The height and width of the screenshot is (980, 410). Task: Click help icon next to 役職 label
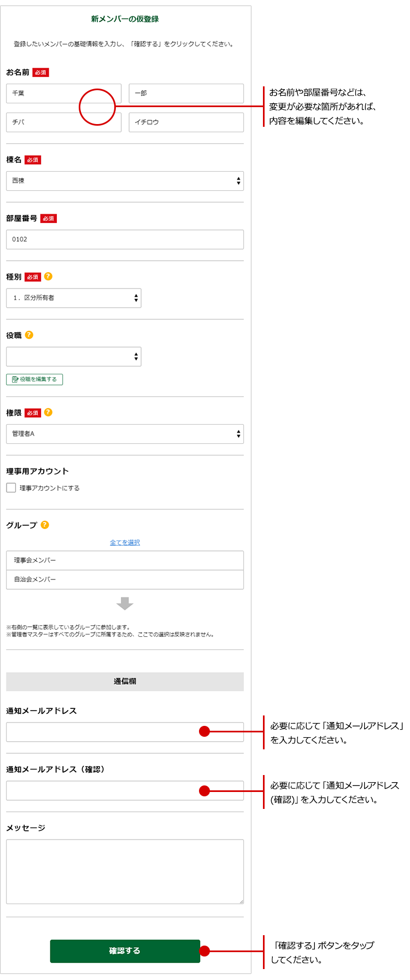coord(29,335)
